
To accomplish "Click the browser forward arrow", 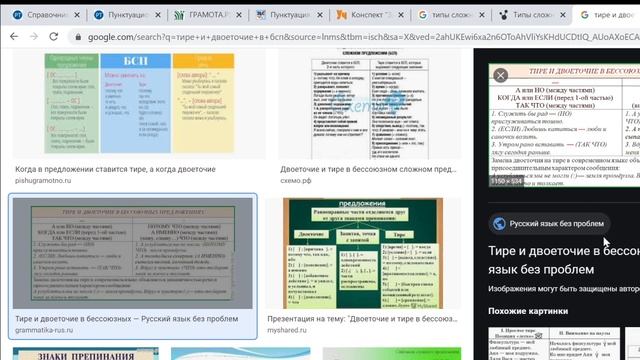I will pyautogui.click(x=34, y=37).
